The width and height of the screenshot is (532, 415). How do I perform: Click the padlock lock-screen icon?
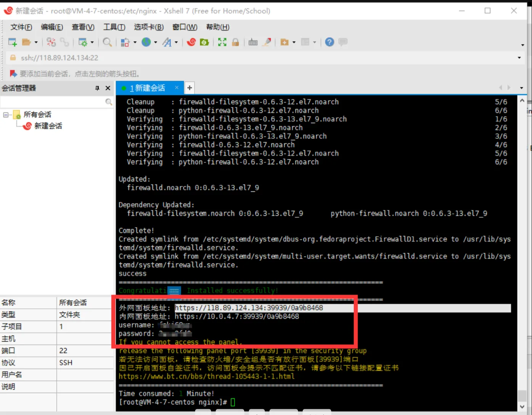pos(235,42)
